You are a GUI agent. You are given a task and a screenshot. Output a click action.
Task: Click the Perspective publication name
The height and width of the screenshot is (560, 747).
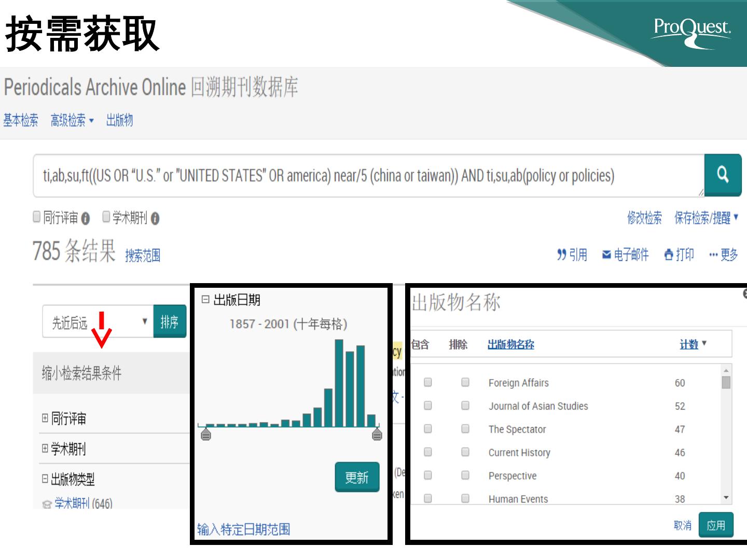coord(513,476)
